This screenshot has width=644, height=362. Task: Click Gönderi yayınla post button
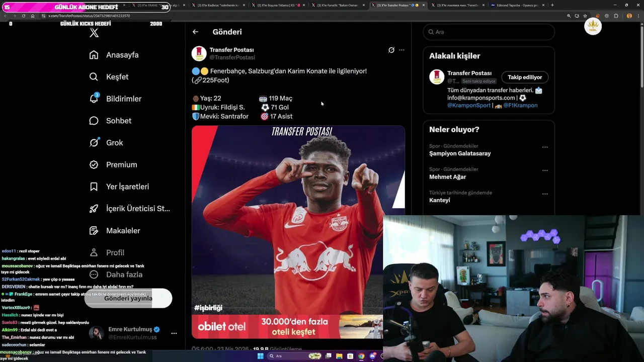[x=128, y=298]
